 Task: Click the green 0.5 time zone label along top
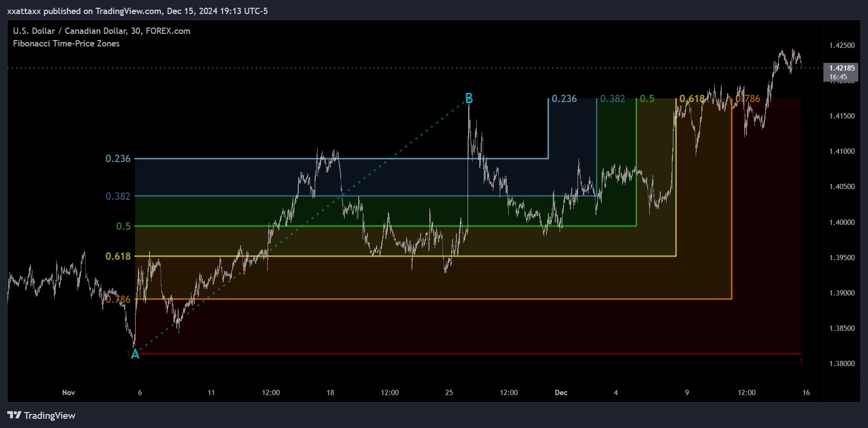click(647, 99)
